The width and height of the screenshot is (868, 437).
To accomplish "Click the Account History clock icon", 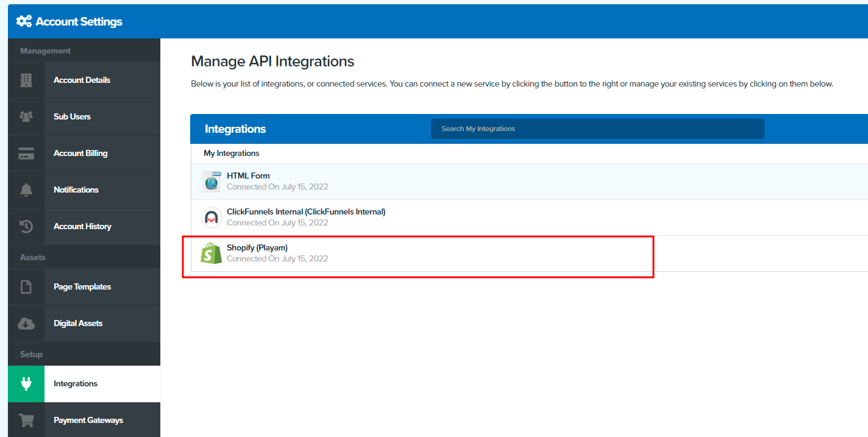I will (x=26, y=226).
